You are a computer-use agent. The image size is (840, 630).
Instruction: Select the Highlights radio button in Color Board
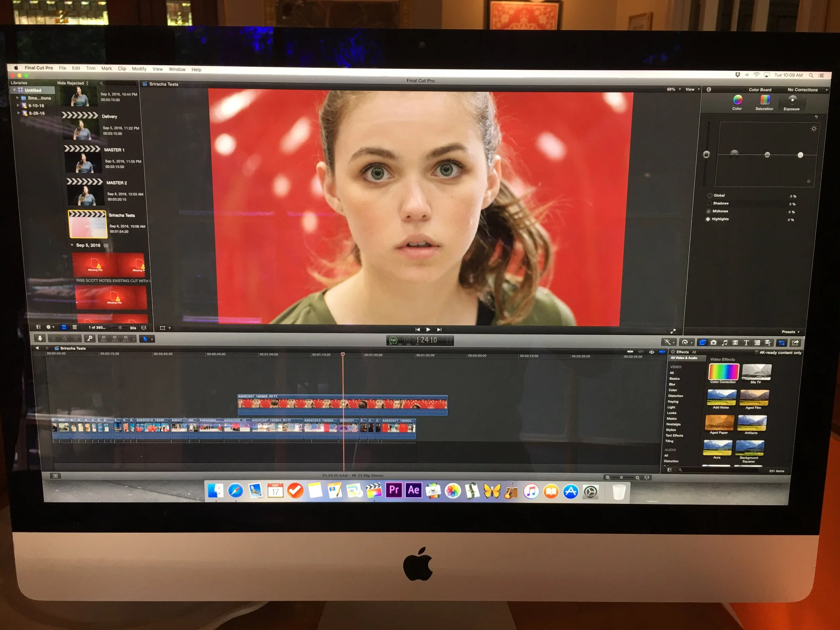coord(708,219)
